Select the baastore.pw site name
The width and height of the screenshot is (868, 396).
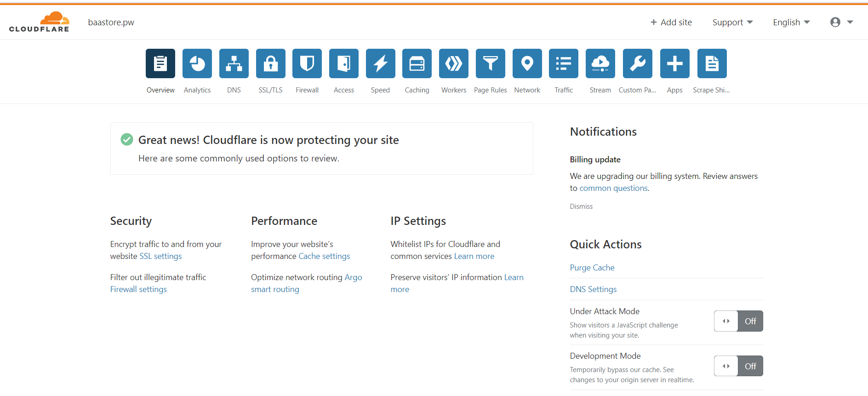(x=111, y=22)
